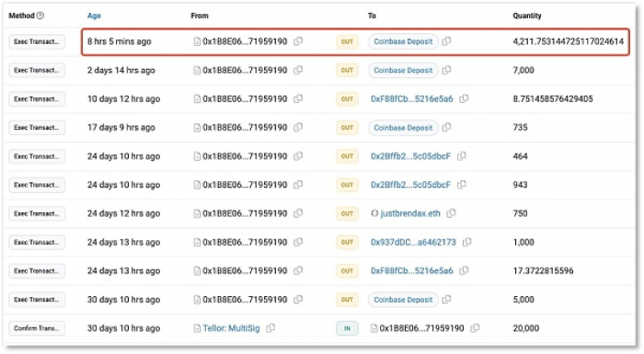Click the Confirm Trans method badge

tap(37, 328)
